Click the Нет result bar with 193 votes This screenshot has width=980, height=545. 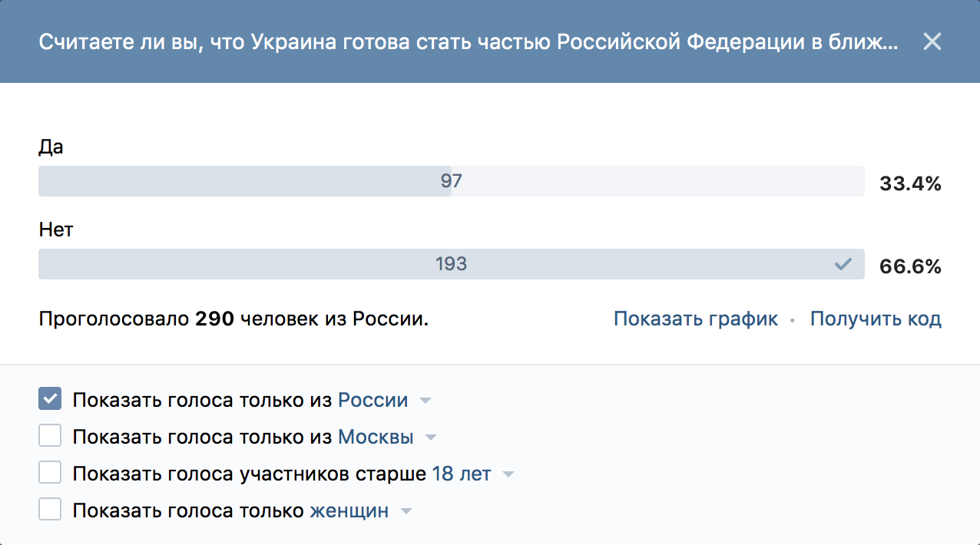point(452,264)
